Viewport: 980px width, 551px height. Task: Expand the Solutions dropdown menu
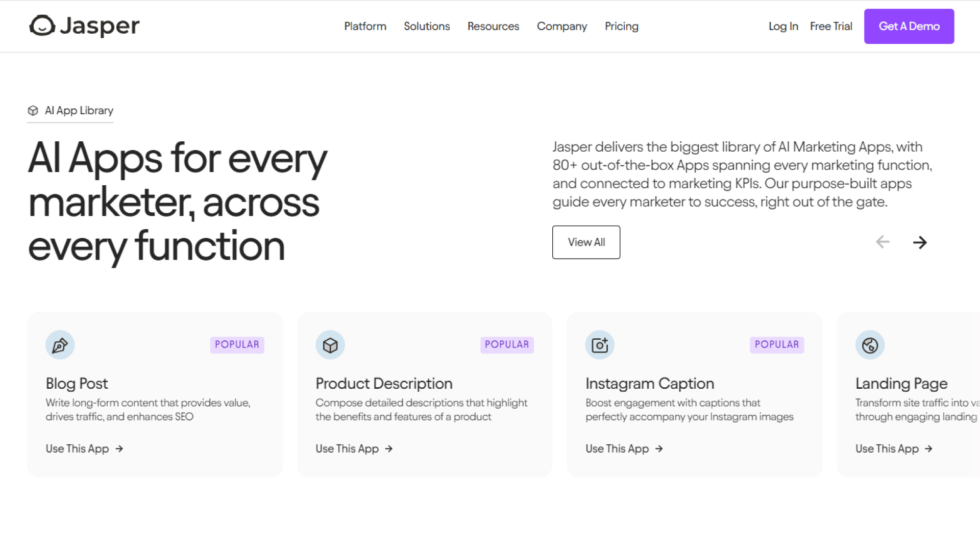[427, 26]
